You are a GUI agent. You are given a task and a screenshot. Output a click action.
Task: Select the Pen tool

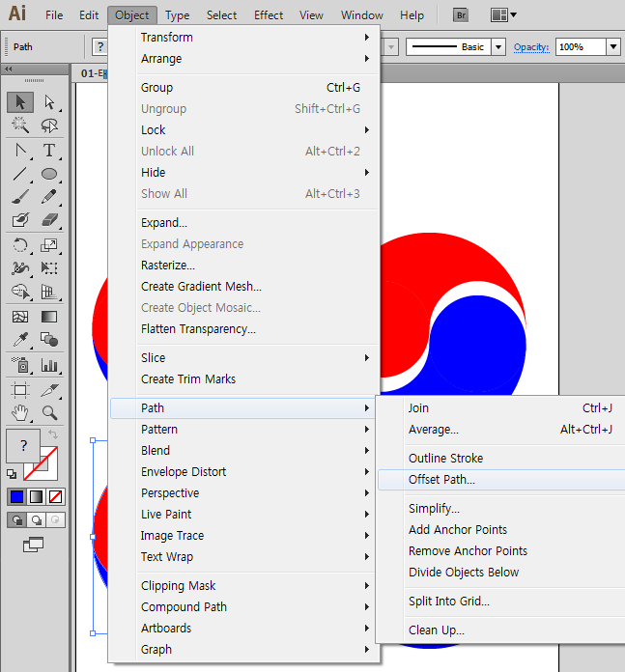coord(20,151)
